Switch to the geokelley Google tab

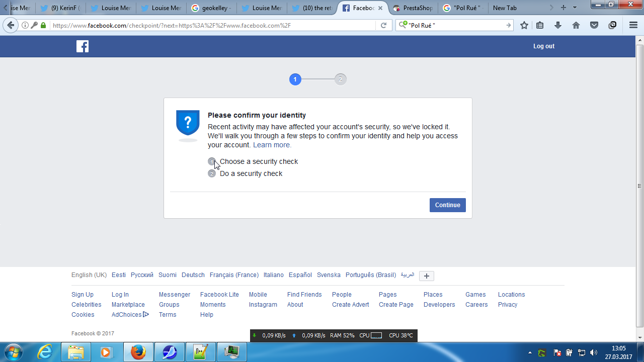pos(211,8)
